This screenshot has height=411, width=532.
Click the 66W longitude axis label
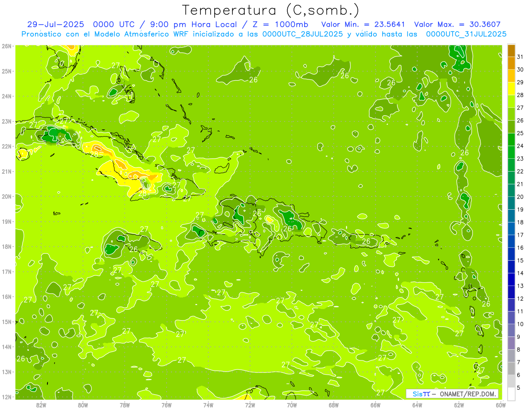[376, 405]
